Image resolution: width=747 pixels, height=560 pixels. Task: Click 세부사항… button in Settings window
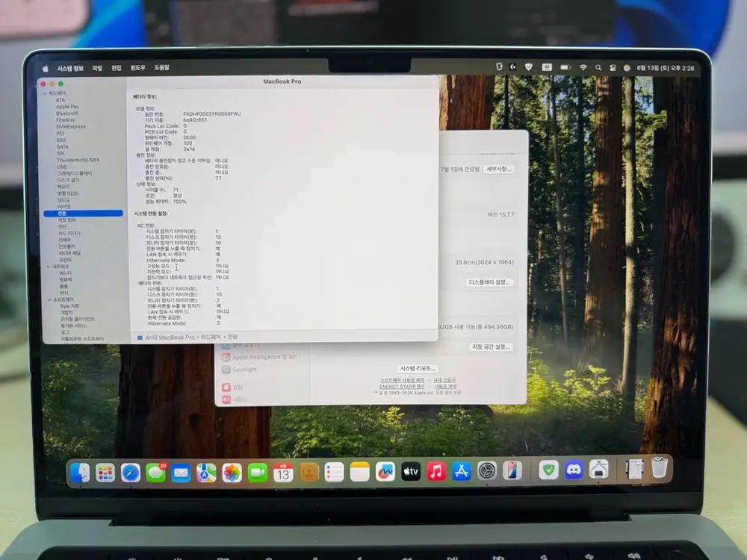(499, 169)
